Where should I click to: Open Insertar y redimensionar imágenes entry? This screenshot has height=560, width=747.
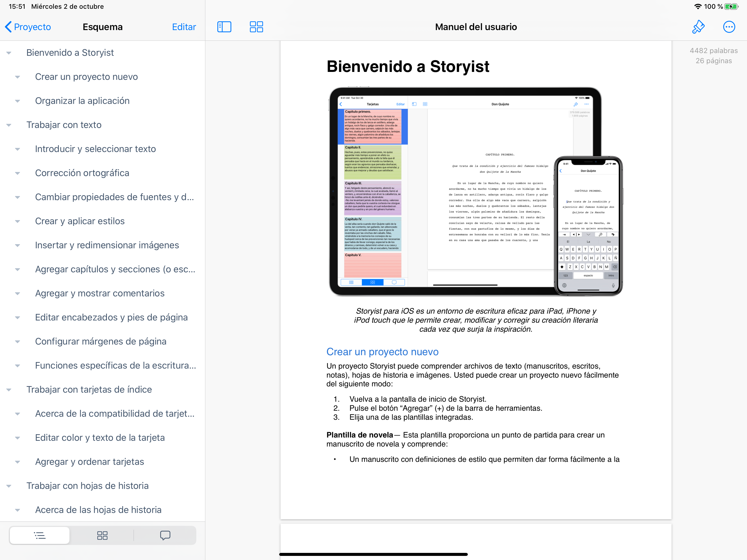click(x=107, y=245)
